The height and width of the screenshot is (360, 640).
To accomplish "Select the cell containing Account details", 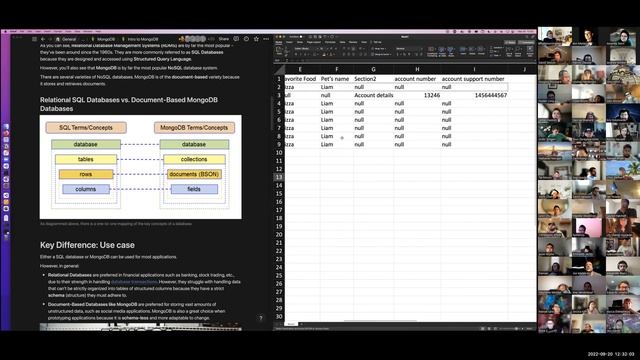I will pyautogui.click(x=373, y=95).
